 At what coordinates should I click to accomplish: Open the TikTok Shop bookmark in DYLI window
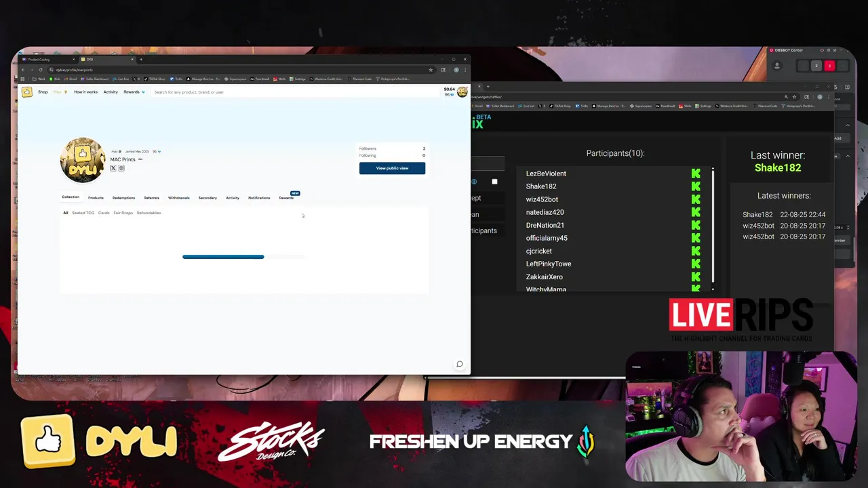[154, 79]
